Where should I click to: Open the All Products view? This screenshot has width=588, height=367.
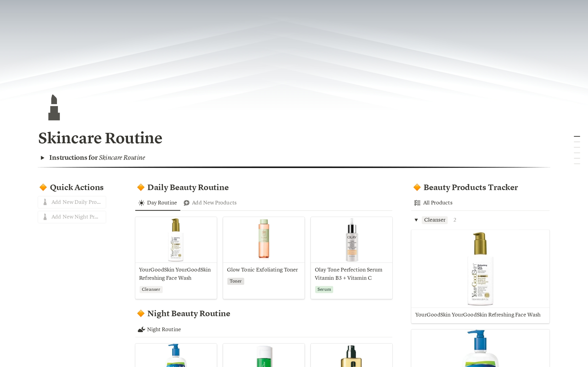[437, 203]
